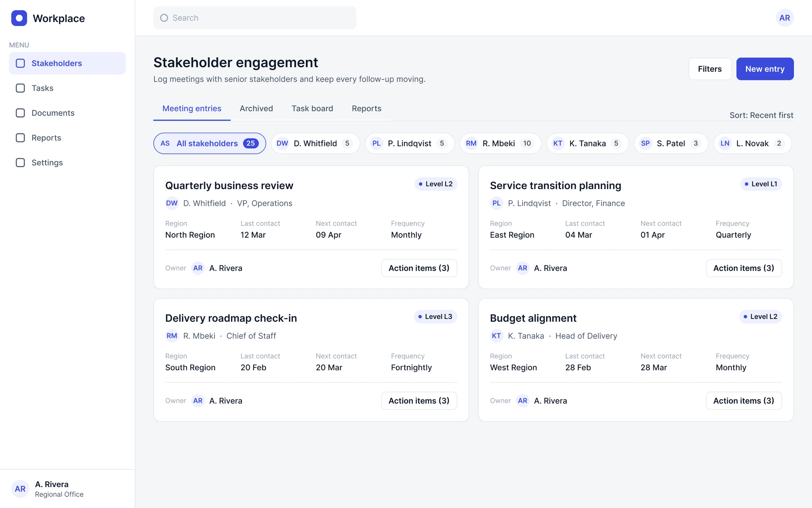The width and height of the screenshot is (812, 508).
Task: Switch to the Archived tab
Action: 256,108
